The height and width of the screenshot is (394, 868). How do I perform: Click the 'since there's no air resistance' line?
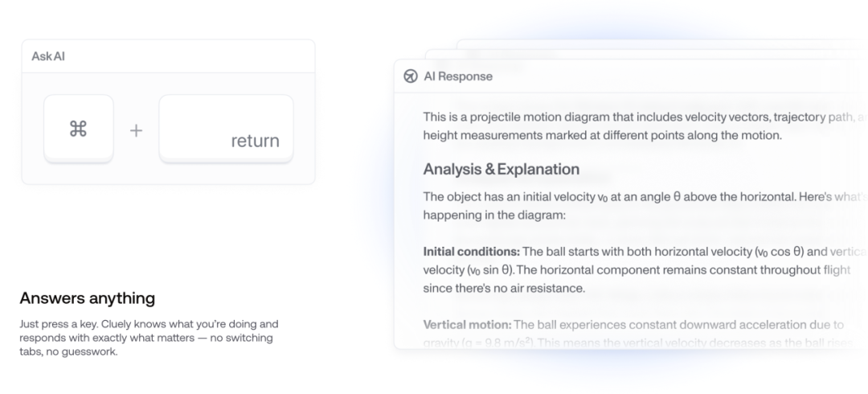[x=504, y=288]
